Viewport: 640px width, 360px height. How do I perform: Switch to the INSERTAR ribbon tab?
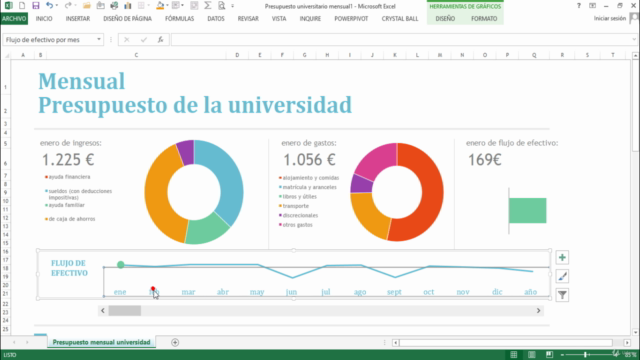pos(78,18)
